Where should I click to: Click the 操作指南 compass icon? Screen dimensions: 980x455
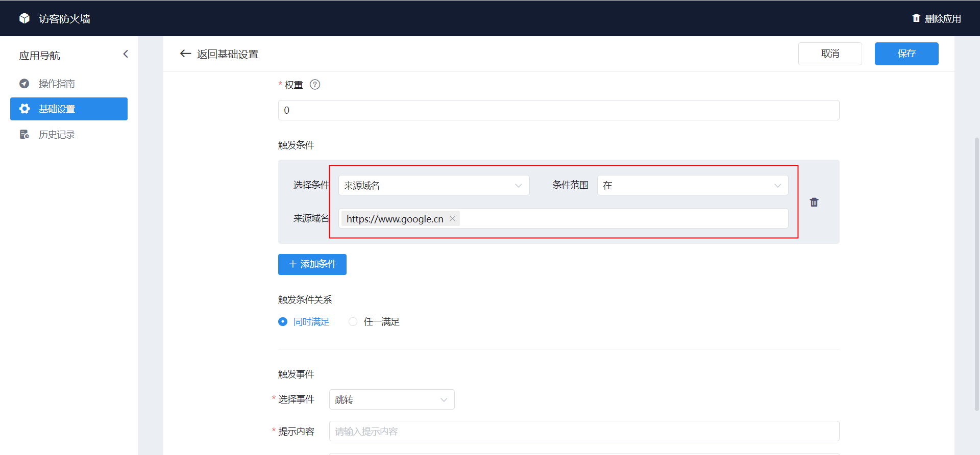(24, 83)
